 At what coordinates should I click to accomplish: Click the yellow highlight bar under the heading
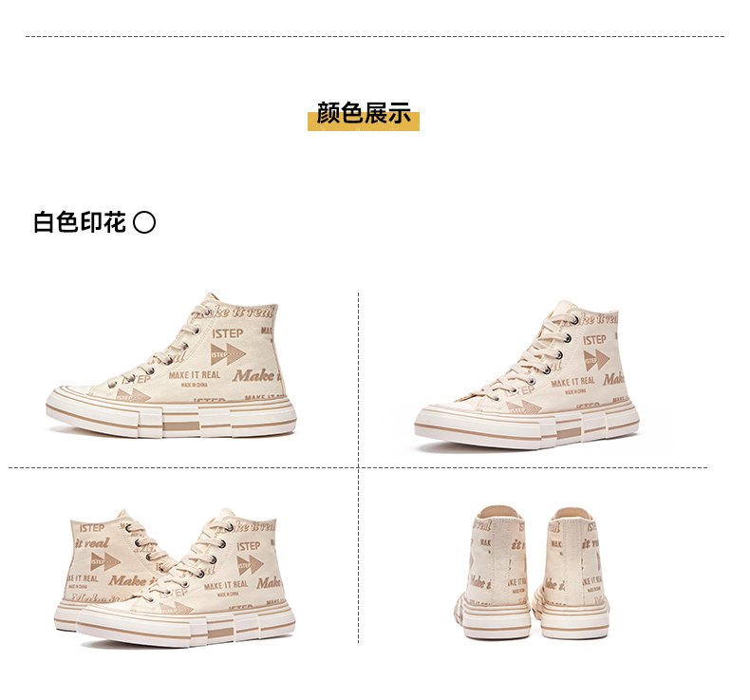click(x=364, y=122)
